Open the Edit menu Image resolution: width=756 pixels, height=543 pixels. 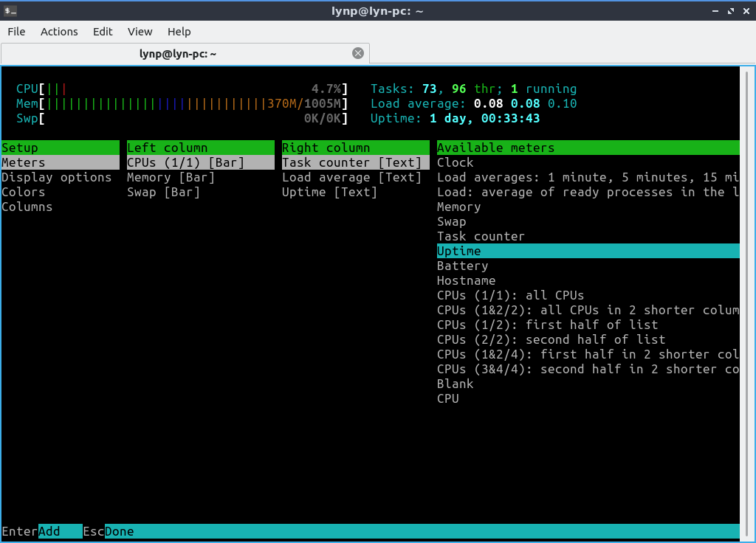pos(103,32)
